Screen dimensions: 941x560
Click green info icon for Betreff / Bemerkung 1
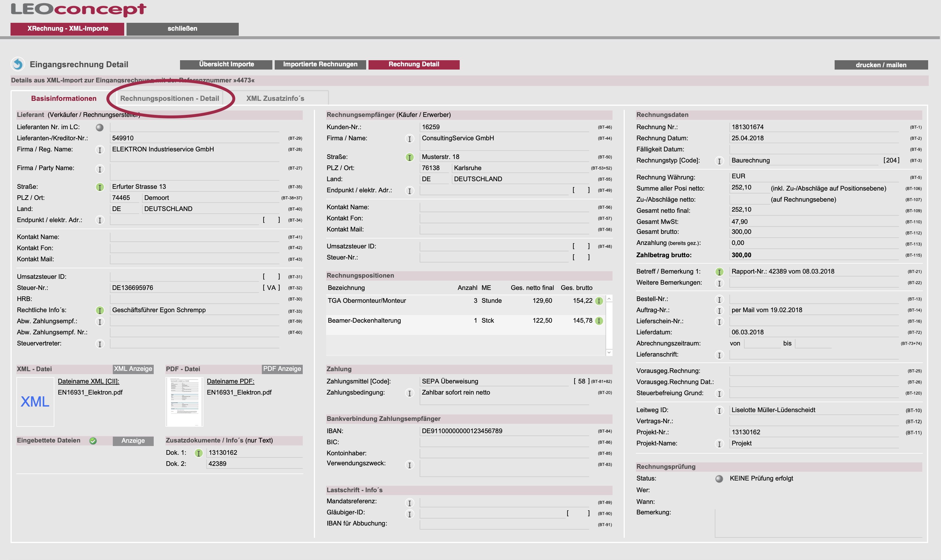[x=719, y=272]
